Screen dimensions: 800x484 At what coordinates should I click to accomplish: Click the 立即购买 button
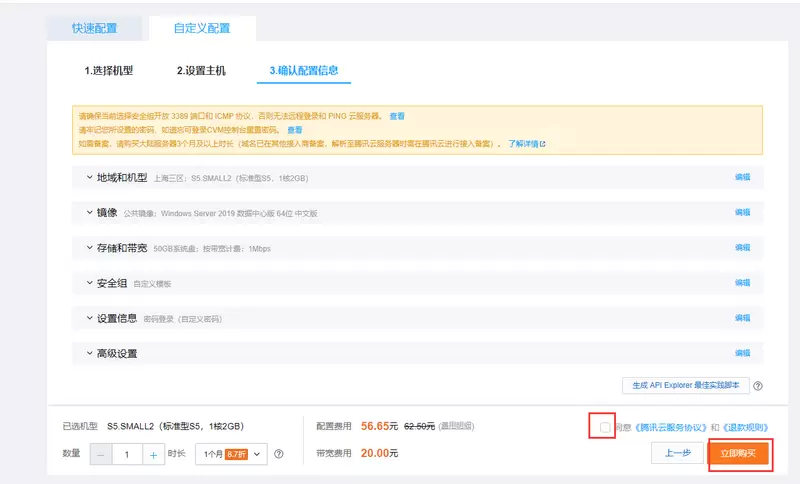738,453
